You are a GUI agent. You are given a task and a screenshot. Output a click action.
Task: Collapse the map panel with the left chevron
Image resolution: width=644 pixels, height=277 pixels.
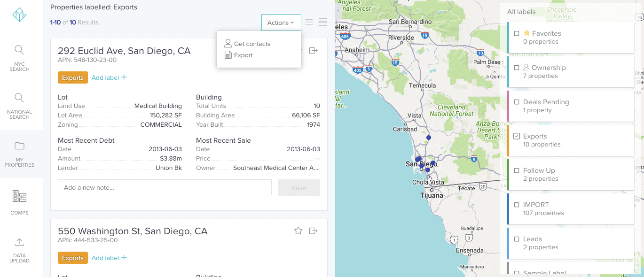point(338,10)
